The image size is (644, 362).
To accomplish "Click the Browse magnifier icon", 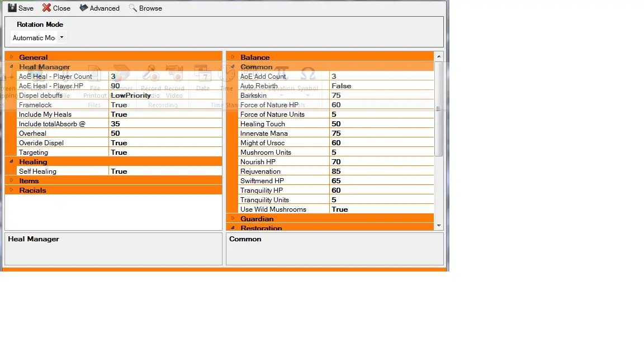I will pos(133,8).
